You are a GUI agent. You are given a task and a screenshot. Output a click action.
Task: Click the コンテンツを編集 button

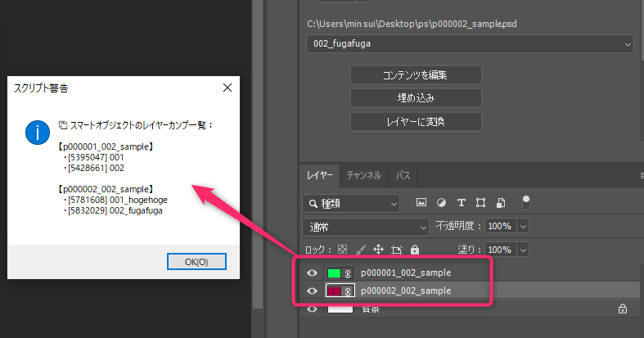[416, 74]
